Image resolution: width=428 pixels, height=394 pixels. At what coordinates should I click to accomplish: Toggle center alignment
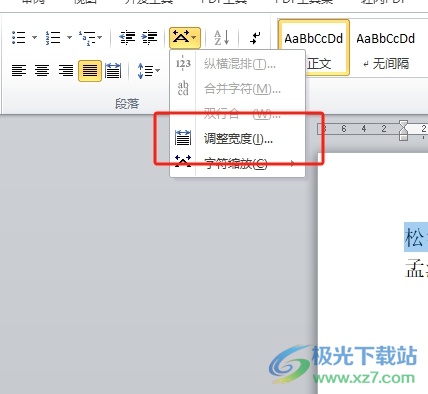tap(42, 71)
